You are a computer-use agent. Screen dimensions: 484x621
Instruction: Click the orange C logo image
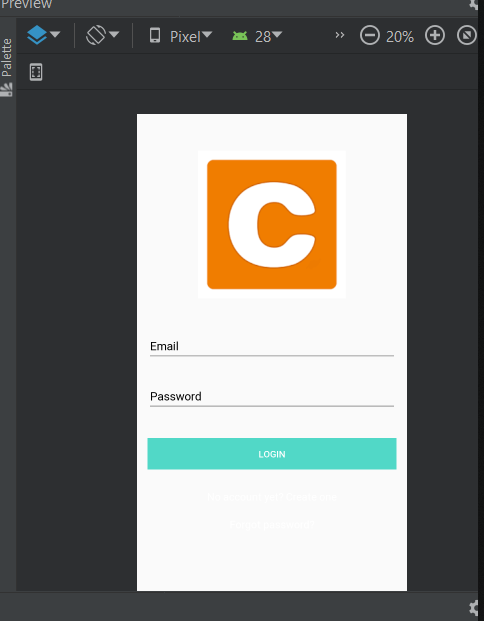(272, 224)
